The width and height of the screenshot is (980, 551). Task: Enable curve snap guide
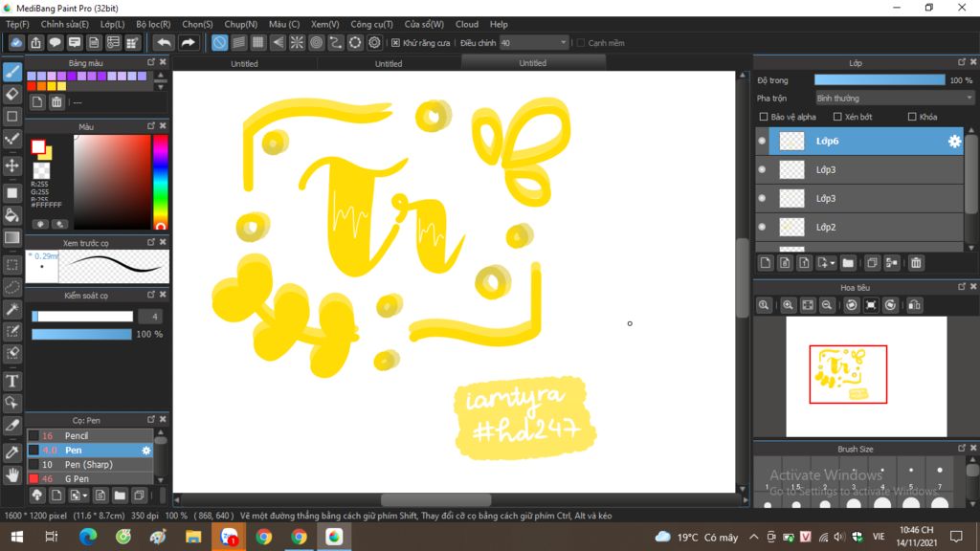tap(336, 42)
